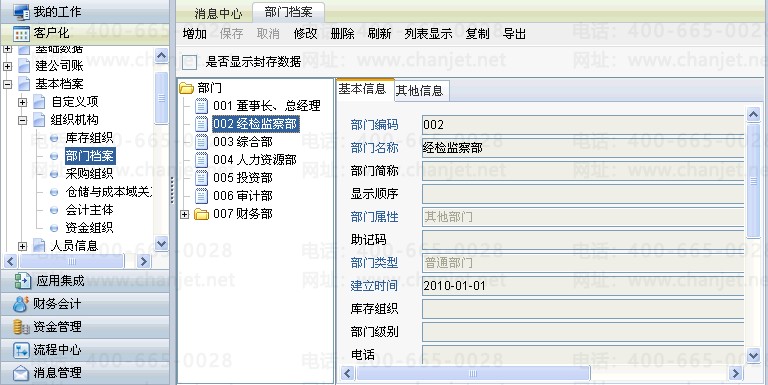Click document icon beside 006 审计部
The height and width of the screenshot is (385, 768).
201,196
